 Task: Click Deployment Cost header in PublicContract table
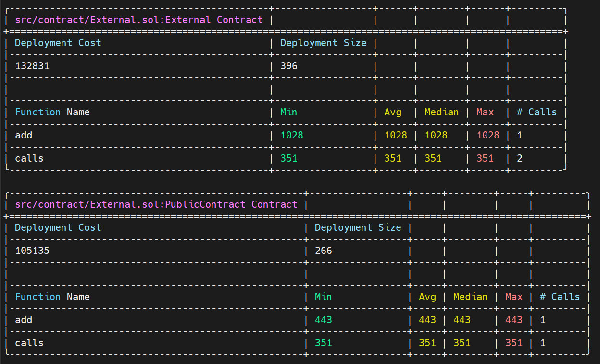(58, 227)
